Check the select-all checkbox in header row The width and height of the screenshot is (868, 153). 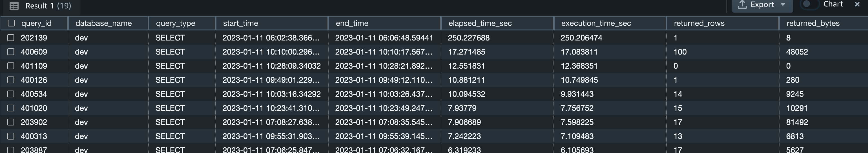pos(11,23)
